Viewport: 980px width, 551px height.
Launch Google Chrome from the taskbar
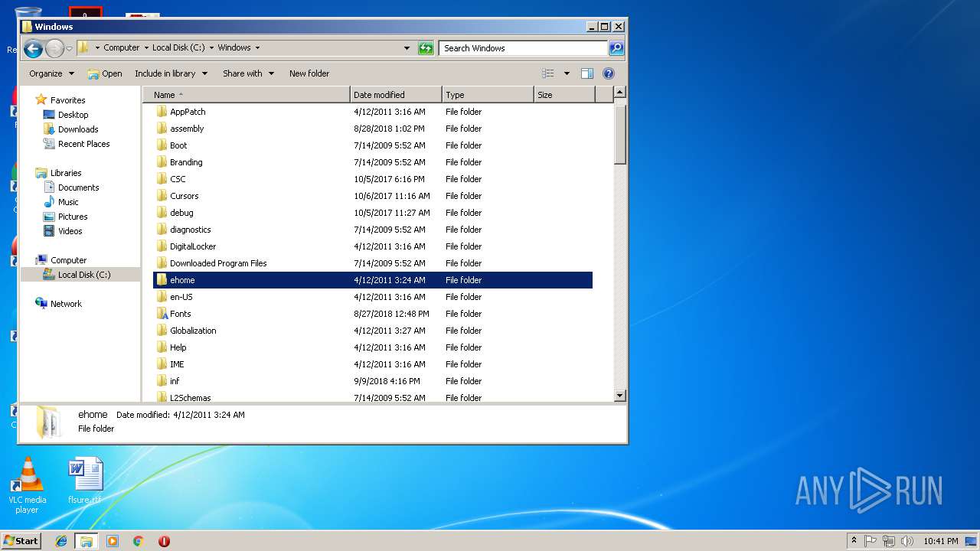point(139,541)
